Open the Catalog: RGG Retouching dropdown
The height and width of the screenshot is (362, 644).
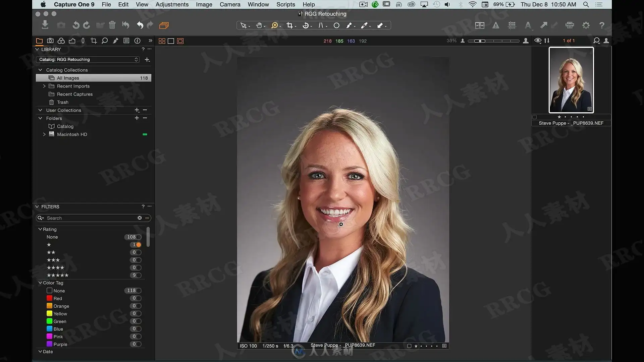coord(87,60)
